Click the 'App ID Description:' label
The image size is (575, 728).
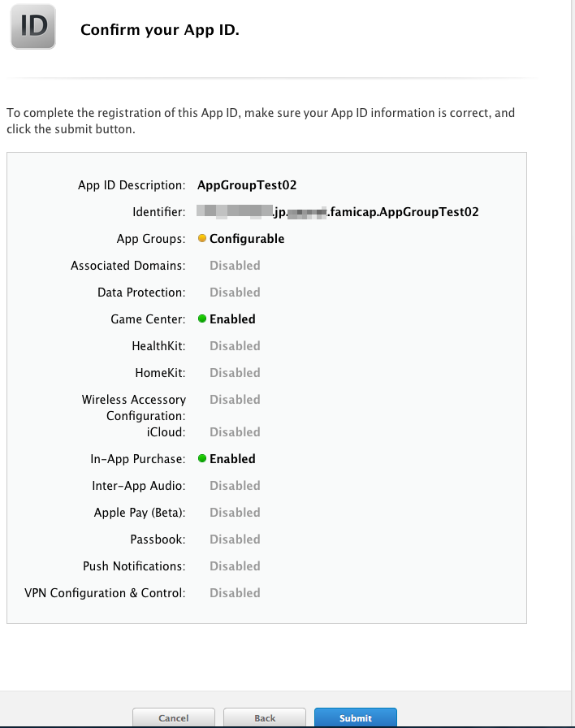click(132, 185)
